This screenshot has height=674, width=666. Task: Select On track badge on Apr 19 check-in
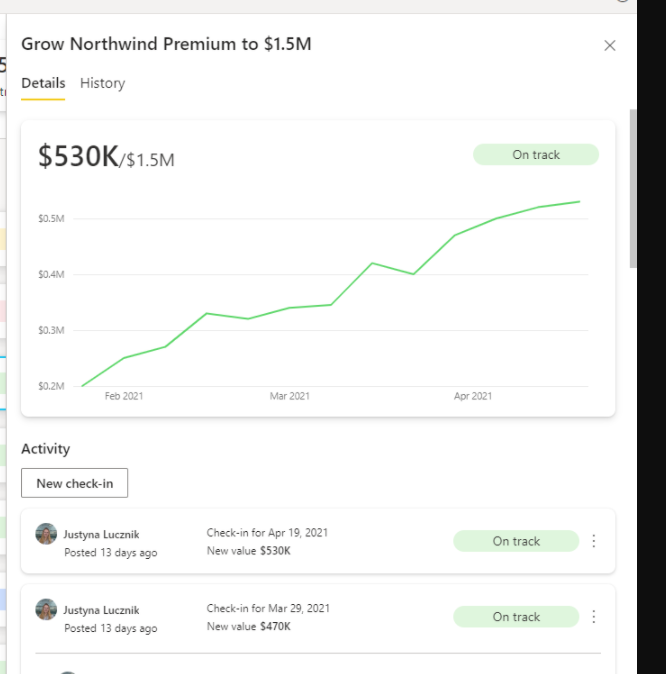pyautogui.click(x=515, y=541)
